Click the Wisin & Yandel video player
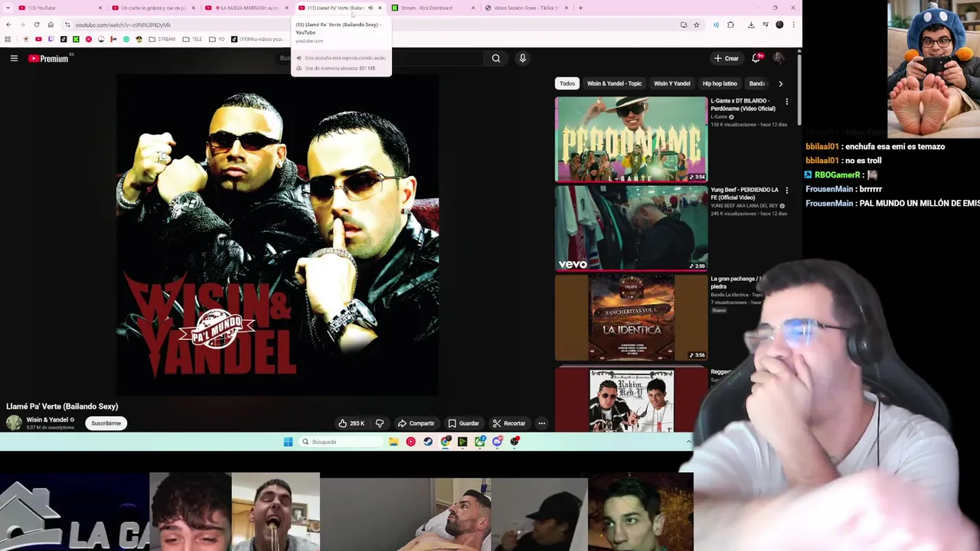This screenshot has height=551, width=980. pyautogui.click(x=277, y=236)
